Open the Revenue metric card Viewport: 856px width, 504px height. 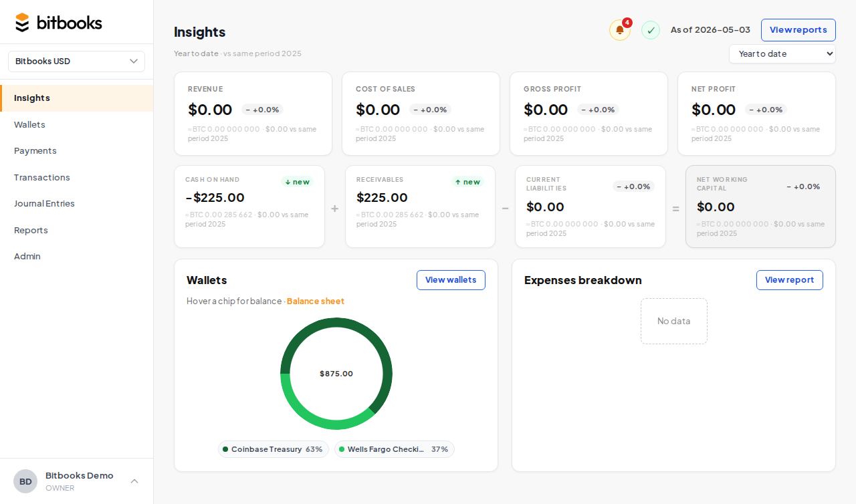(253, 114)
